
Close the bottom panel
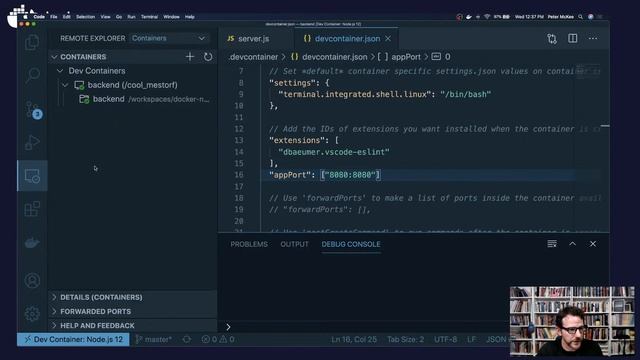(x=593, y=244)
